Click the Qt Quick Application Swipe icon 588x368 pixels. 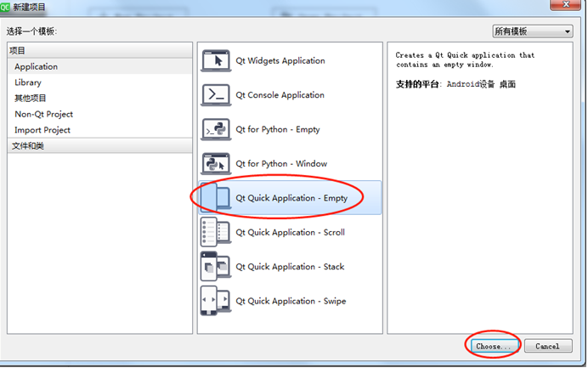tap(216, 301)
